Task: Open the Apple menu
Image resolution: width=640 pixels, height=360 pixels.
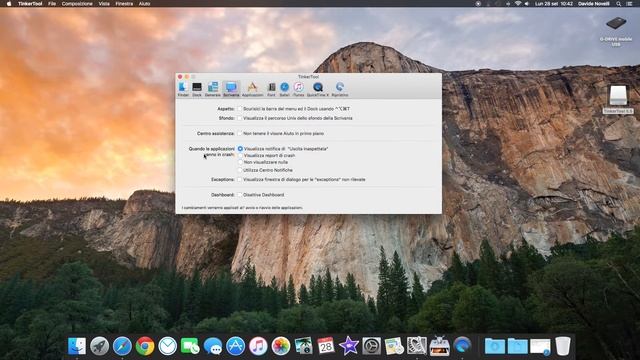Action: [x=9, y=4]
